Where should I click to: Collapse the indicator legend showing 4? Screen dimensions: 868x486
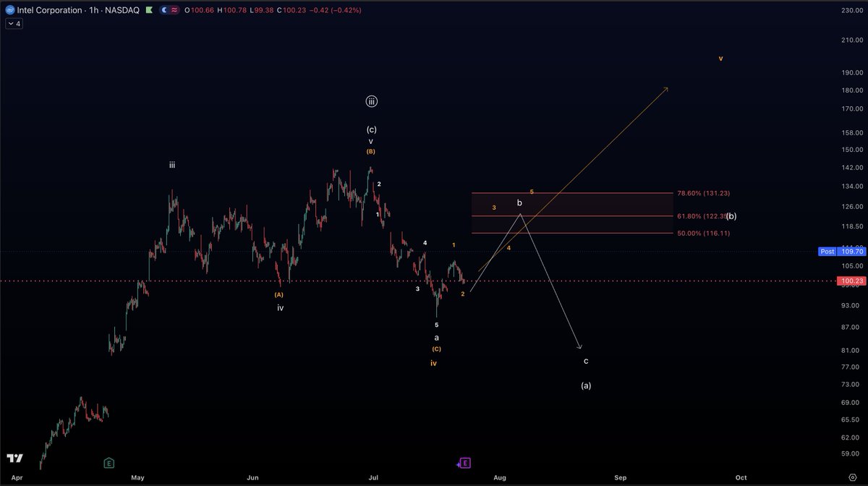pos(14,24)
